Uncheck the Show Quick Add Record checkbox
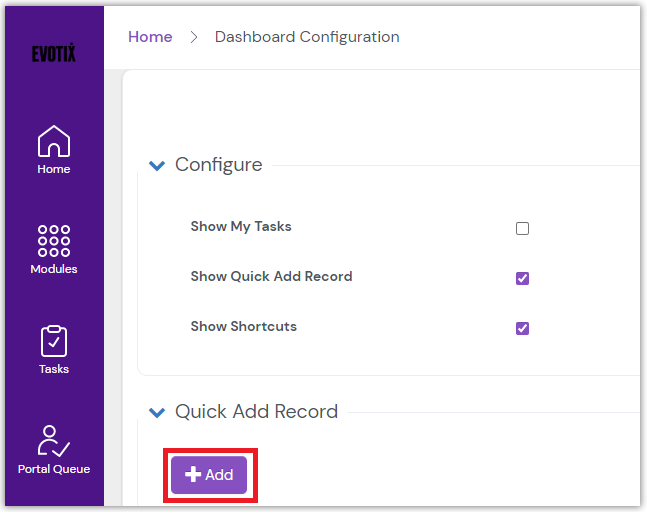This screenshot has width=647, height=512. tap(522, 278)
